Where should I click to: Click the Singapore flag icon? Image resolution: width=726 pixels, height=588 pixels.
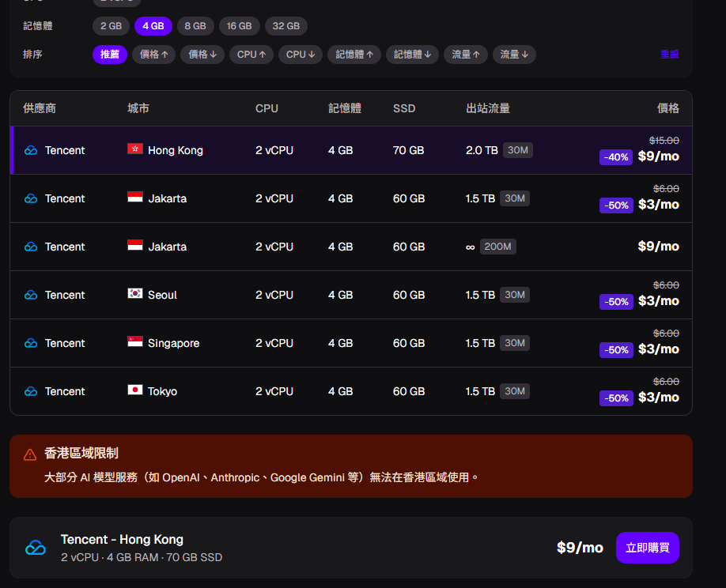click(x=135, y=341)
